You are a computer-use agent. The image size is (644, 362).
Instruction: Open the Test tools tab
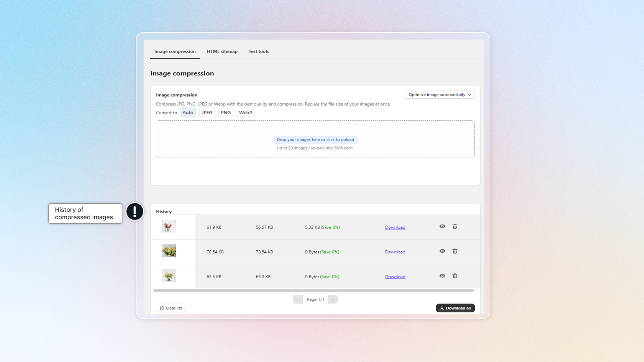pyautogui.click(x=258, y=51)
